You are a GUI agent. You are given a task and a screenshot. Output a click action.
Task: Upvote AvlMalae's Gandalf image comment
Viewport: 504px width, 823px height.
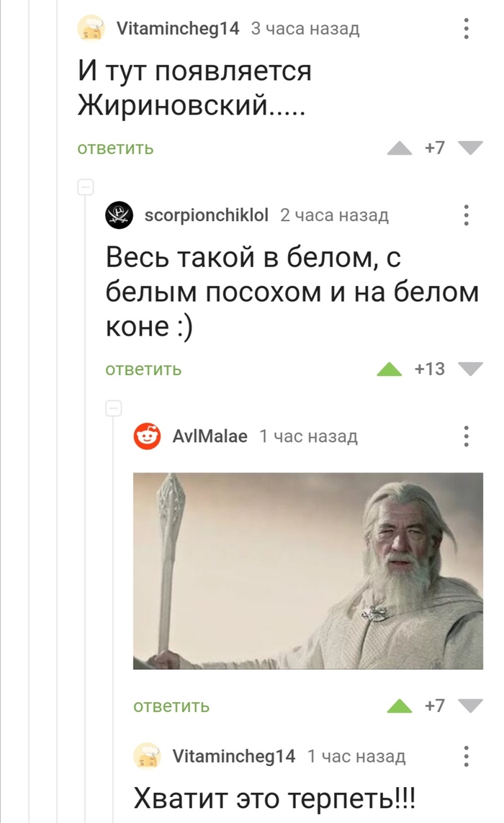(x=400, y=706)
